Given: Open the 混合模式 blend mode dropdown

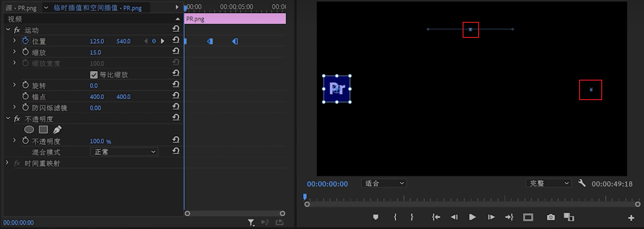Looking at the screenshot, I should pos(124,152).
